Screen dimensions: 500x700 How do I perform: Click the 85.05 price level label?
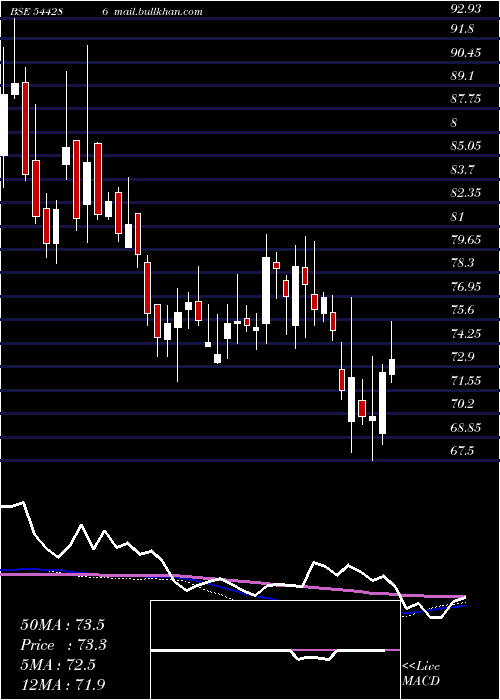(x=467, y=146)
